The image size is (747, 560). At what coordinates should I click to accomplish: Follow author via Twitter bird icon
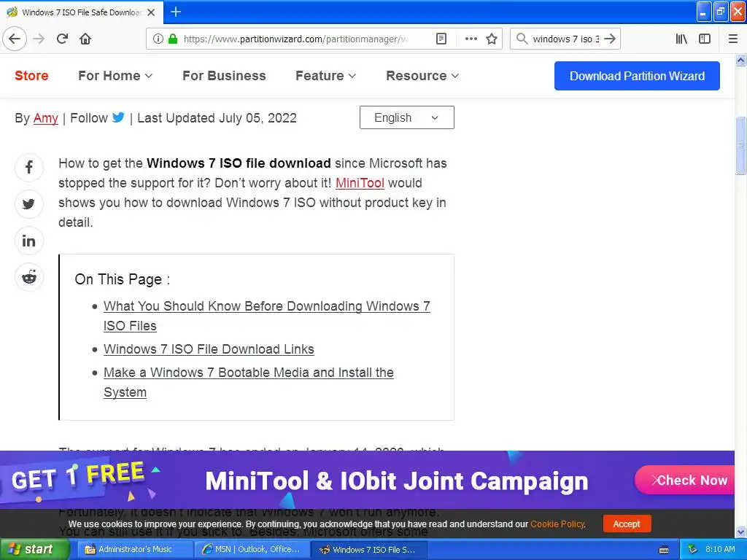(x=118, y=117)
